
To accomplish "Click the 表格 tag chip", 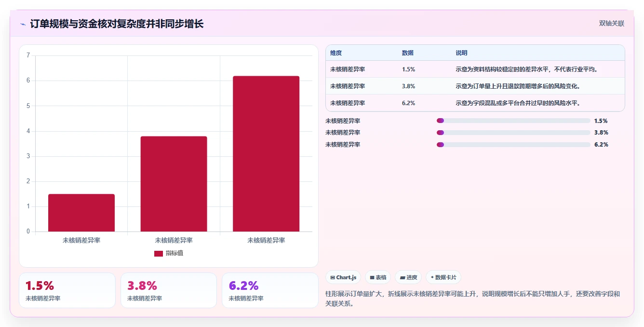I will [x=378, y=277].
